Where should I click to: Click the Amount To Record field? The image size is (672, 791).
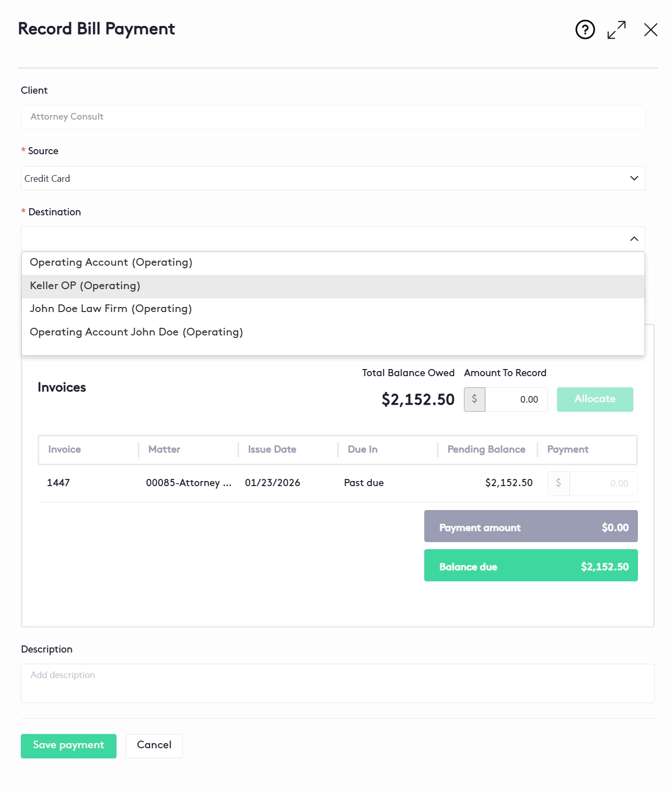coord(516,400)
